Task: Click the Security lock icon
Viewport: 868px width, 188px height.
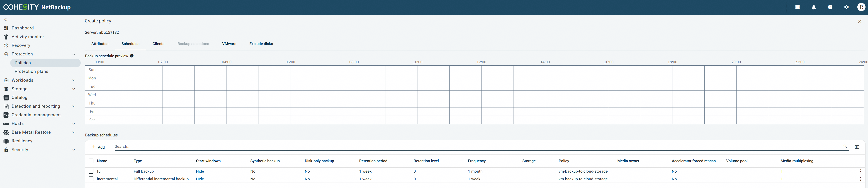Action: click(x=6, y=150)
